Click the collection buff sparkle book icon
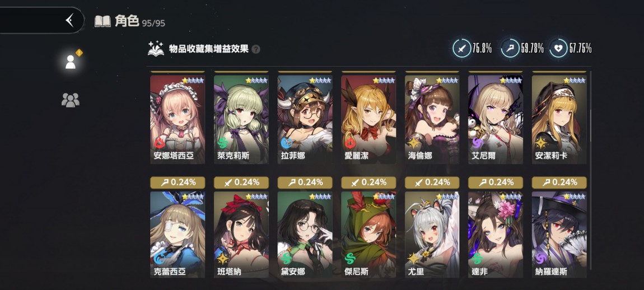 click(x=156, y=49)
